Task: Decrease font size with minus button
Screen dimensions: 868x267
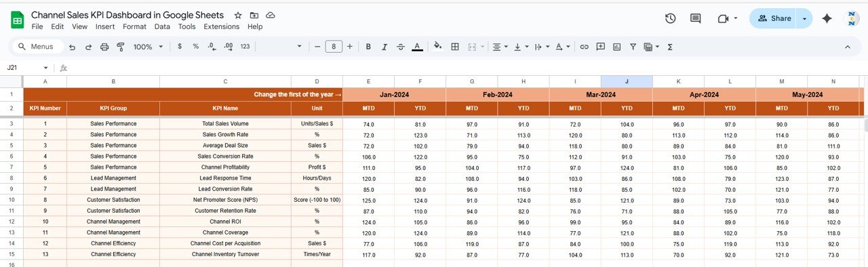Action: tap(317, 47)
